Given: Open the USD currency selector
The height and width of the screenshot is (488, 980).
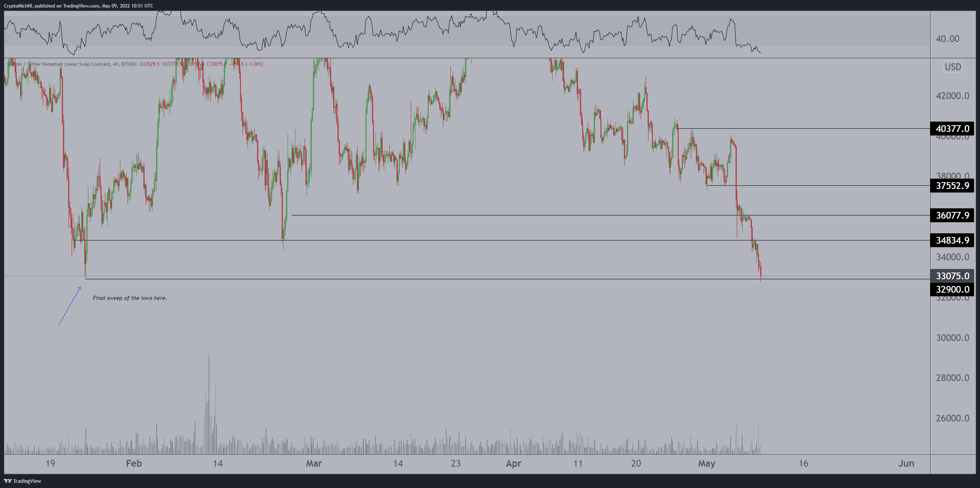Looking at the screenshot, I should tap(953, 67).
